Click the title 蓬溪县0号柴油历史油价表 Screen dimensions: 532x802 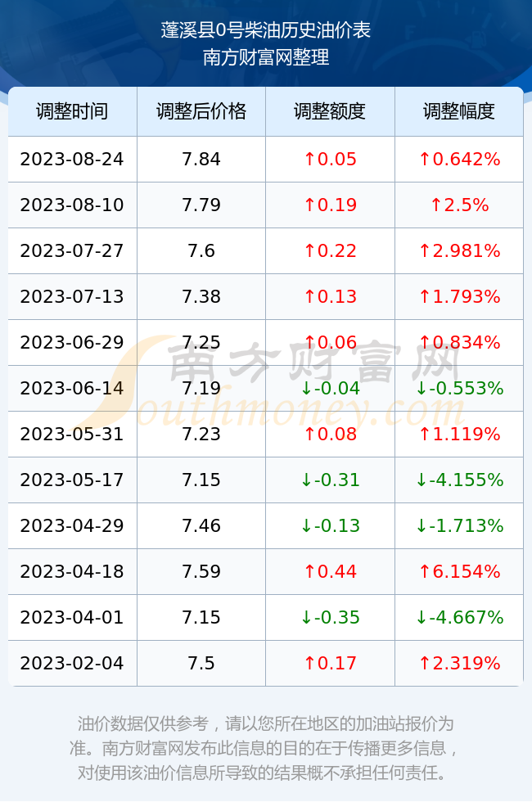(265, 30)
